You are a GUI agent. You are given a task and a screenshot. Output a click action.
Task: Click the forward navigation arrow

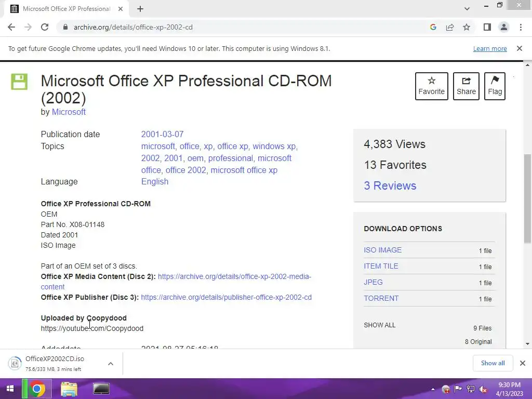(x=28, y=27)
